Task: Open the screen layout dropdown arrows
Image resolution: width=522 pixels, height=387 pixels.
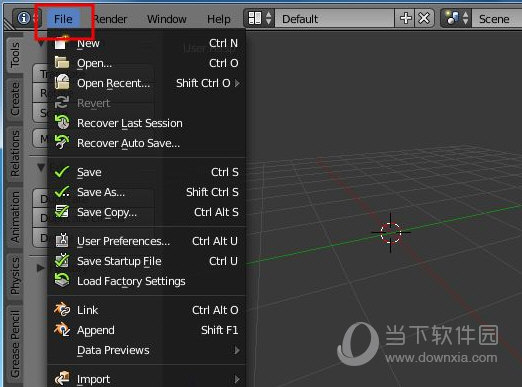Action: [x=269, y=18]
